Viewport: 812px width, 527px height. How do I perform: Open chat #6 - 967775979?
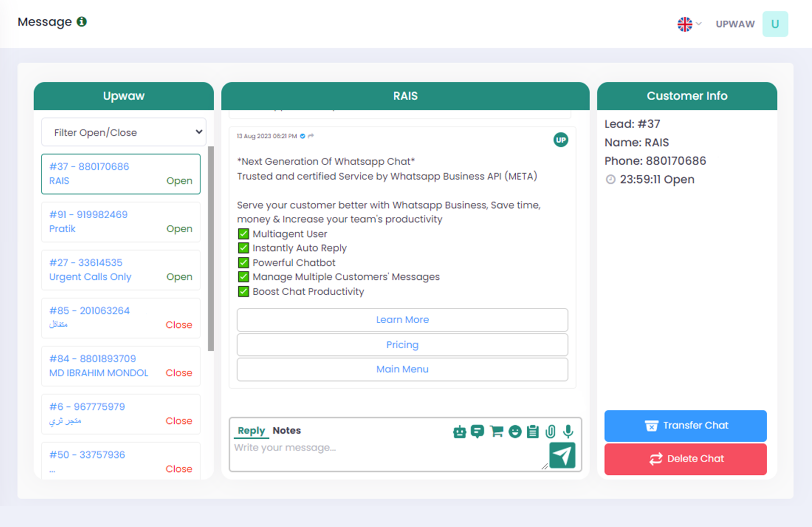pos(121,414)
